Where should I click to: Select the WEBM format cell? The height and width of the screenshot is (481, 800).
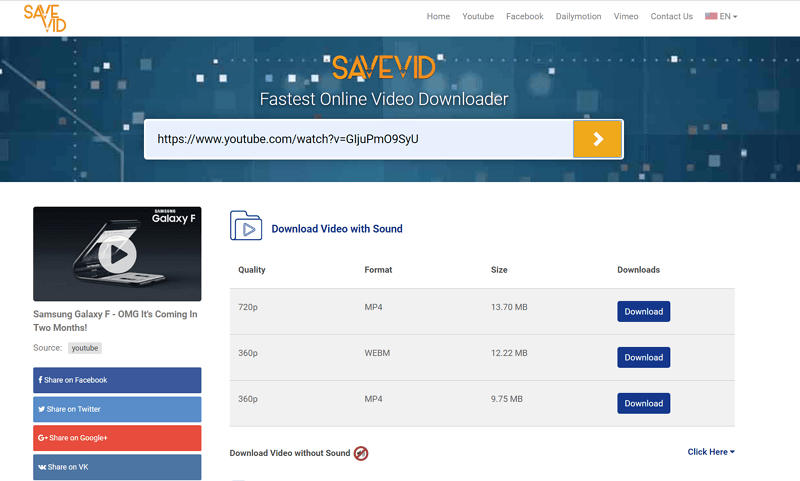pyautogui.click(x=377, y=353)
